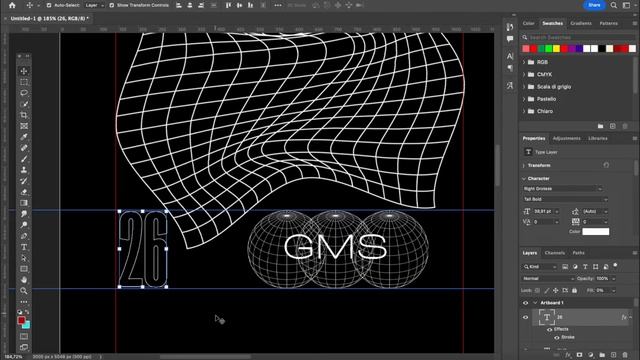Viewport: 640px width, 360px height.
Task: Switch to the Channels tab
Action: [554, 253]
